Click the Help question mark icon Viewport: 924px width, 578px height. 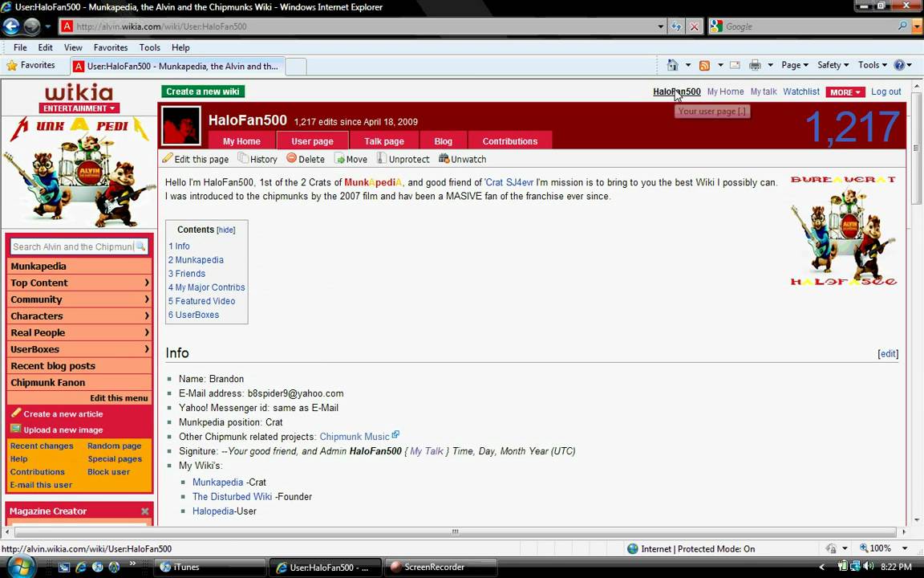[x=899, y=65]
